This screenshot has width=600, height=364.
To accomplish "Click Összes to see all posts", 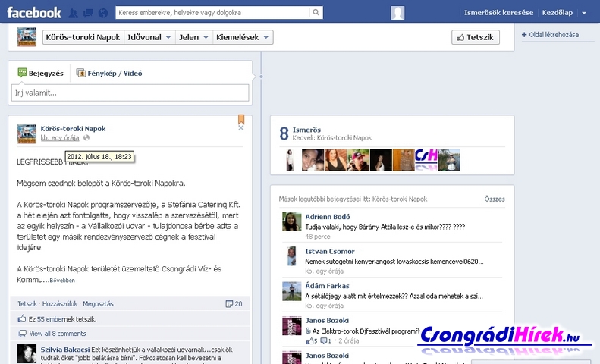I will pyautogui.click(x=495, y=199).
